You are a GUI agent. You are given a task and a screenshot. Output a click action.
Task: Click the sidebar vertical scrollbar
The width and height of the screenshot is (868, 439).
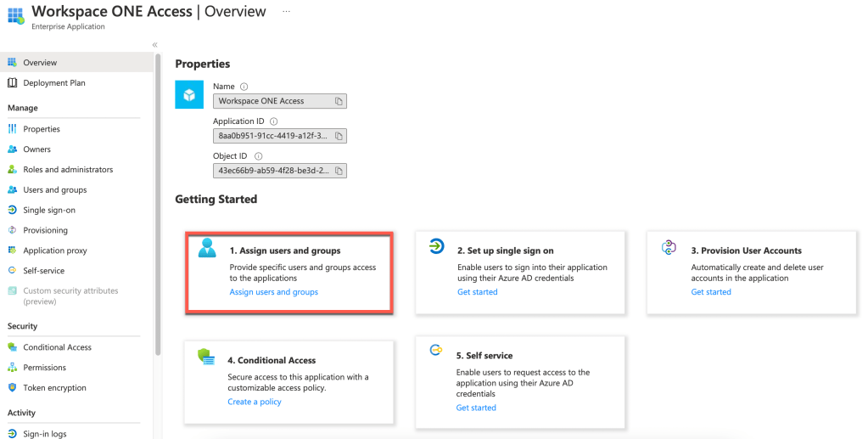click(158, 204)
